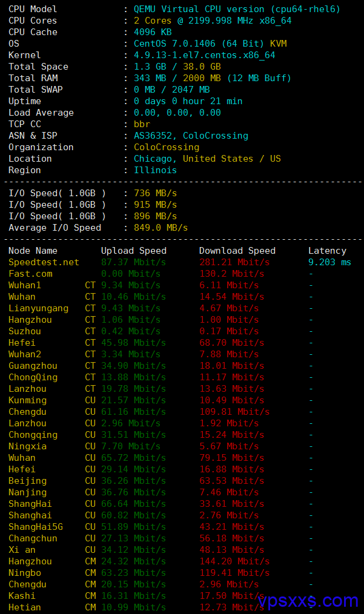
Task: Click the vpsxxs.com watermark link
Action: point(308,601)
